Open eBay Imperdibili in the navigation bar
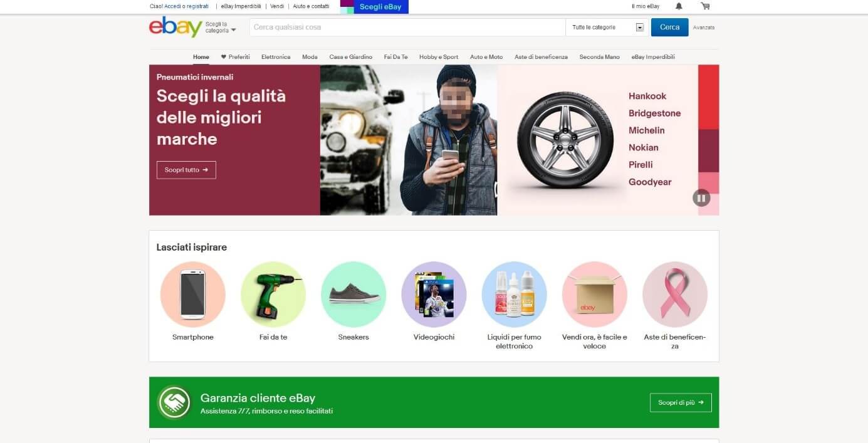868x443 pixels. pos(653,57)
